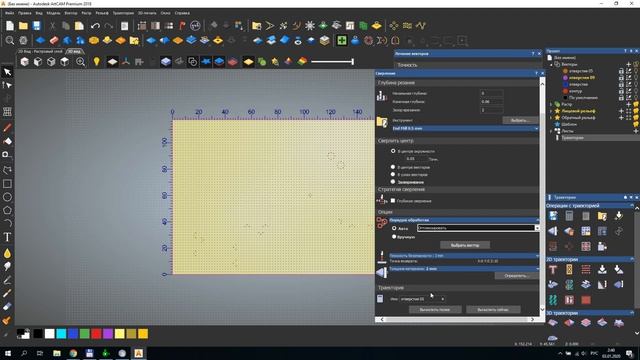Click the 'Выбрать...' tool button
The height and width of the screenshot is (360, 640).
[520, 120]
